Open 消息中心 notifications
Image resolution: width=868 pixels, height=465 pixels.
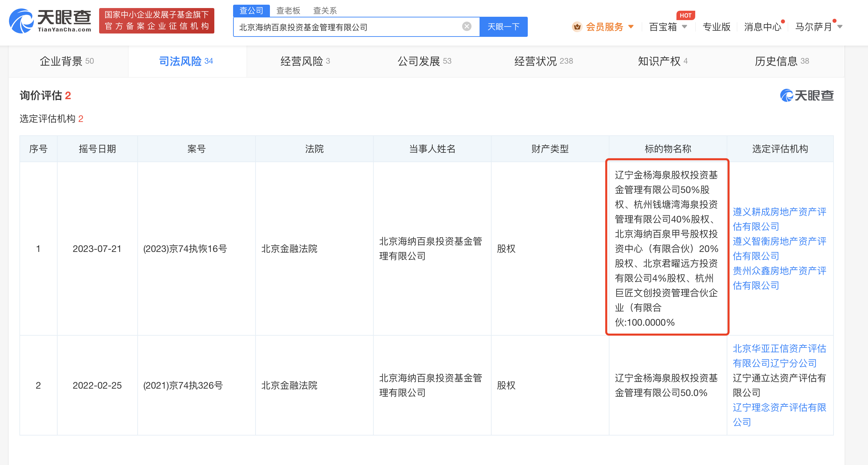tap(762, 27)
